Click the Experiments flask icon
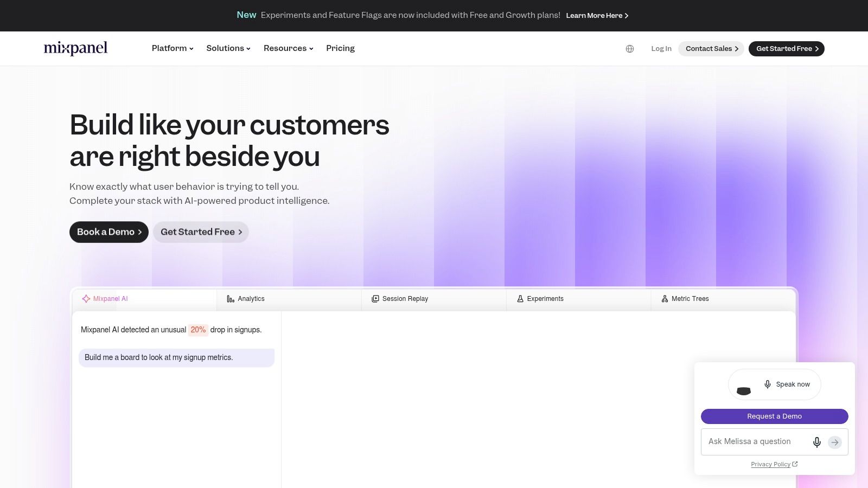Viewport: 868px width, 488px height. pos(520,299)
